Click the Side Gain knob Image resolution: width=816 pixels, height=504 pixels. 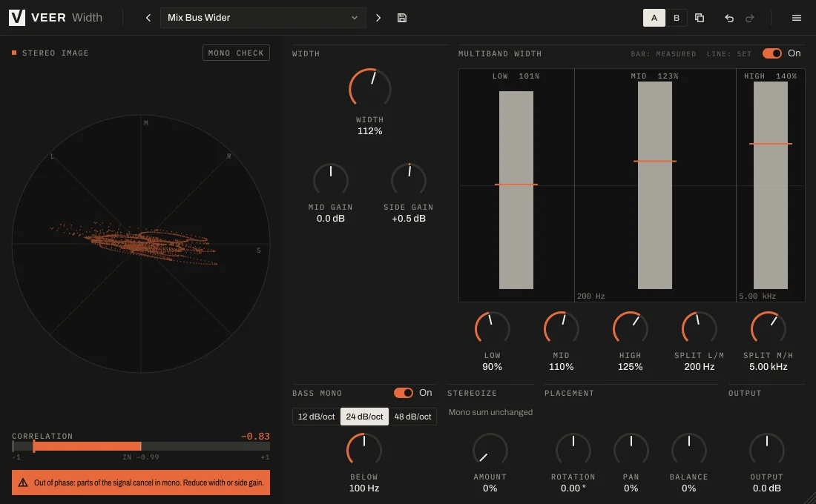pyautogui.click(x=409, y=180)
